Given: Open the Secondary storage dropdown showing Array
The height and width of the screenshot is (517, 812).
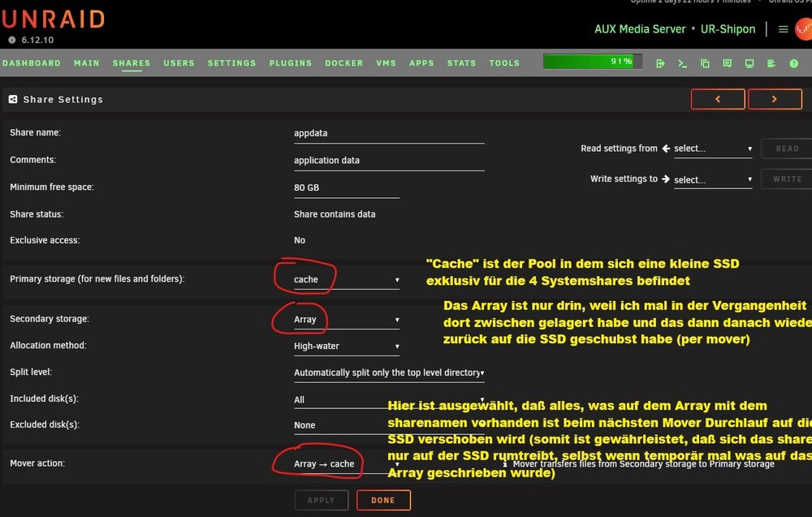Looking at the screenshot, I should [347, 320].
